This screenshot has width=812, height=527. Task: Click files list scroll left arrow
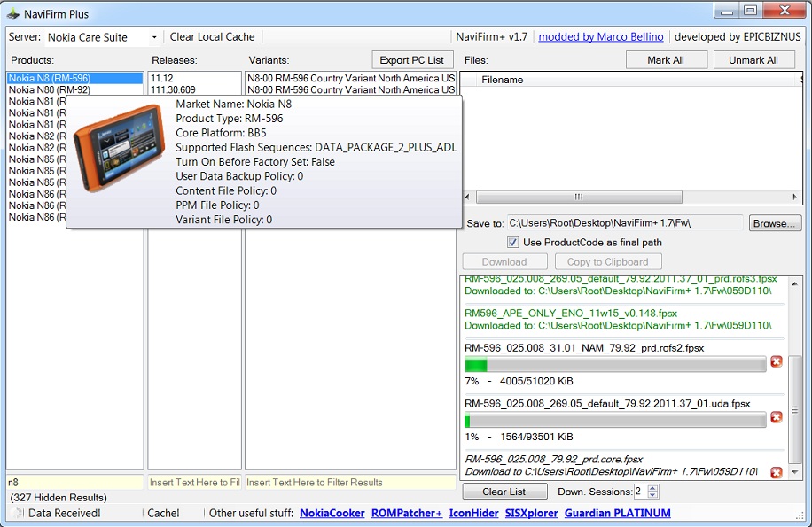click(x=467, y=197)
